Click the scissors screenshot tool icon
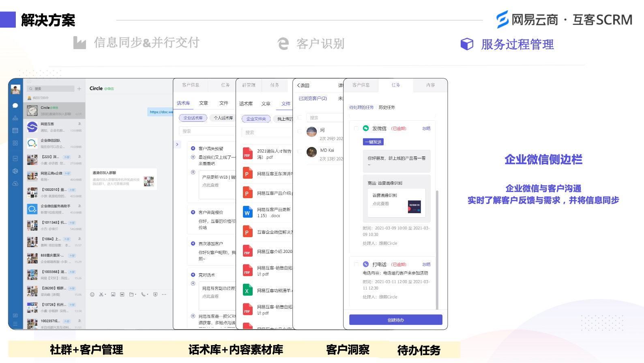 (x=101, y=294)
